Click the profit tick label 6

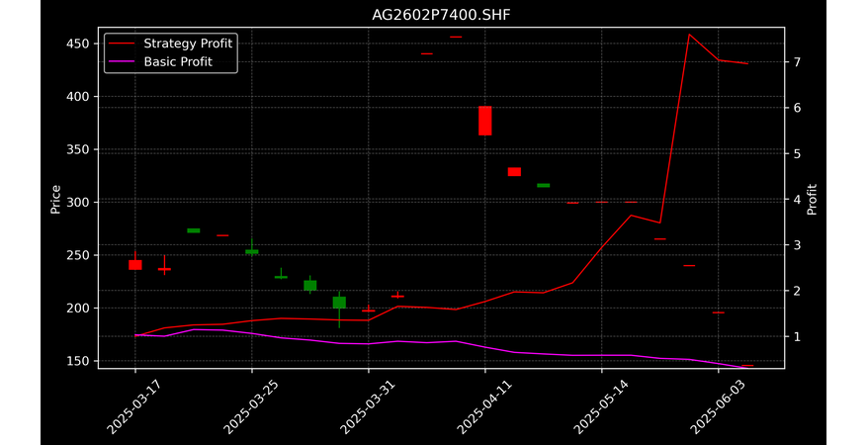click(x=797, y=108)
